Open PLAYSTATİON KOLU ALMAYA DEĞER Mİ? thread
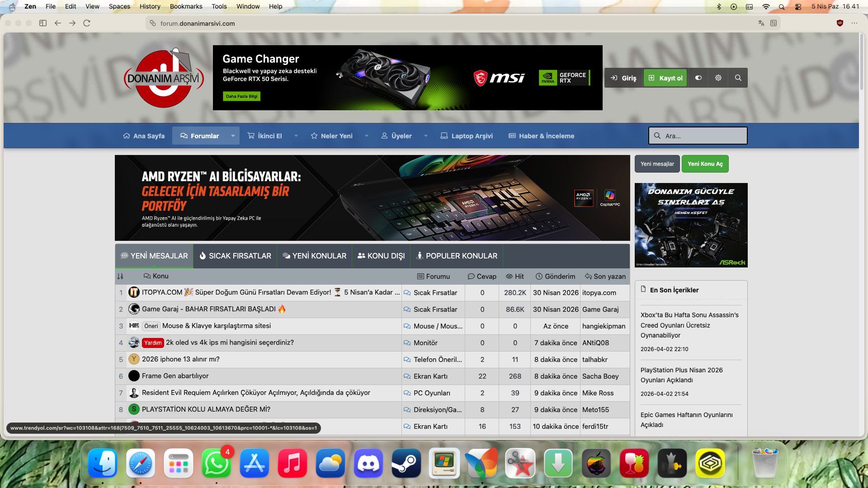Screen dimensions: 868x488 pyautogui.click(x=206, y=409)
